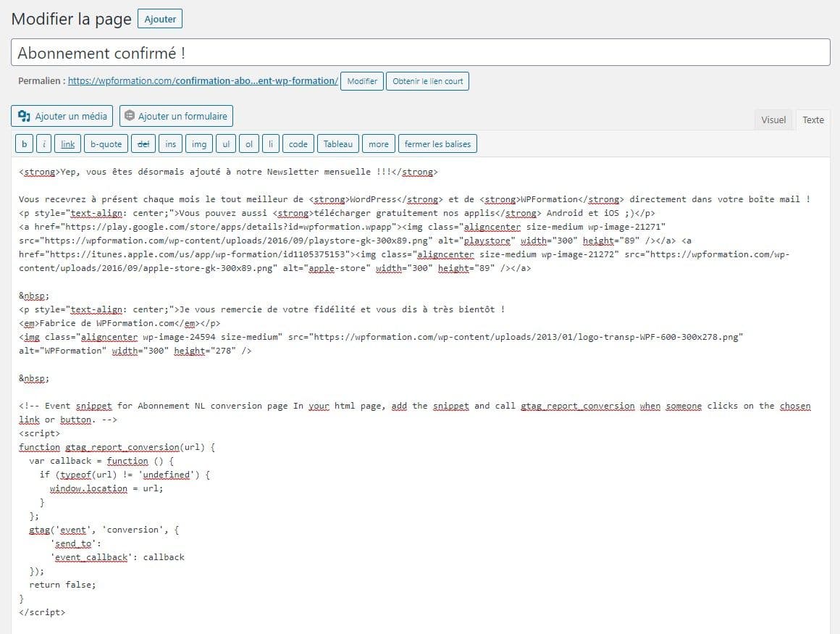
Task: Switch to the Visuel editor tab
Action: tap(773, 120)
